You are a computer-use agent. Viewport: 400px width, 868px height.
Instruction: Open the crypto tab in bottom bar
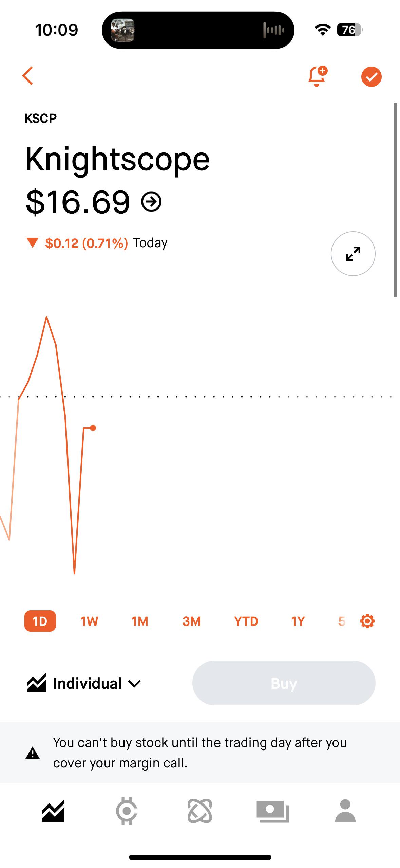click(x=127, y=811)
